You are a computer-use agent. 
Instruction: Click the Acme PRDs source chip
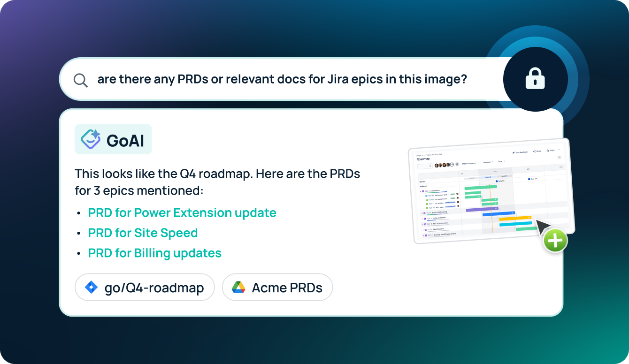click(277, 287)
